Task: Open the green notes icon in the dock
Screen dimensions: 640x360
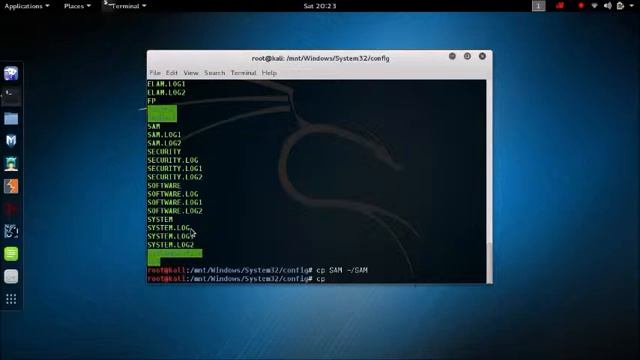Action: tap(11, 254)
